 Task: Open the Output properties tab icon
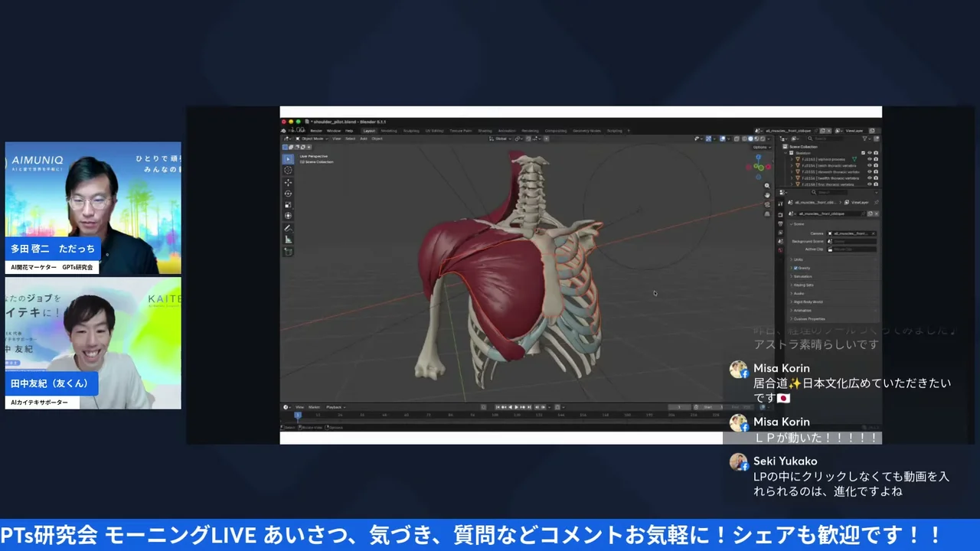(x=780, y=223)
